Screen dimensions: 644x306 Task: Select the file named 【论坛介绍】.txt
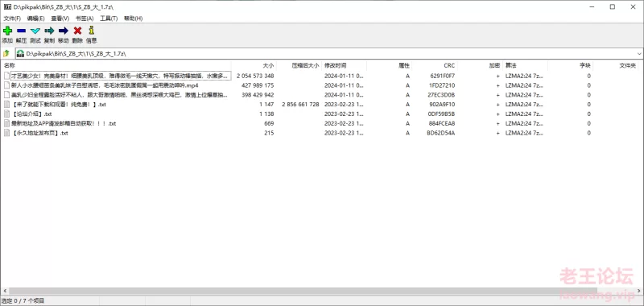[31, 114]
